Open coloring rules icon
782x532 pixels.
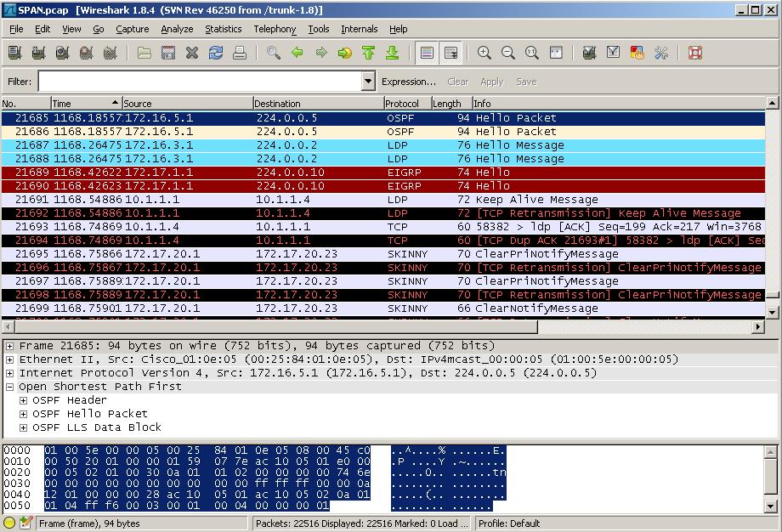(637, 53)
